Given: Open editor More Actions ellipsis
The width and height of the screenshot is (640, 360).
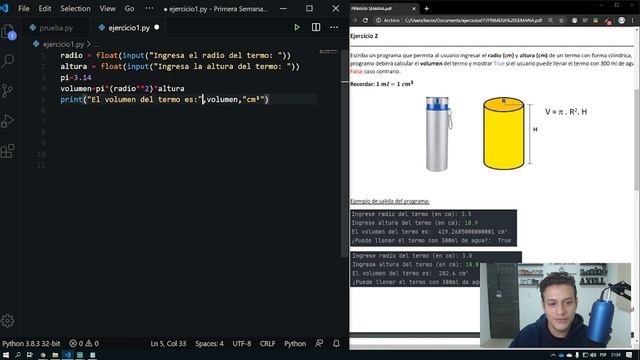Looking at the screenshot, I should point(334,27).
